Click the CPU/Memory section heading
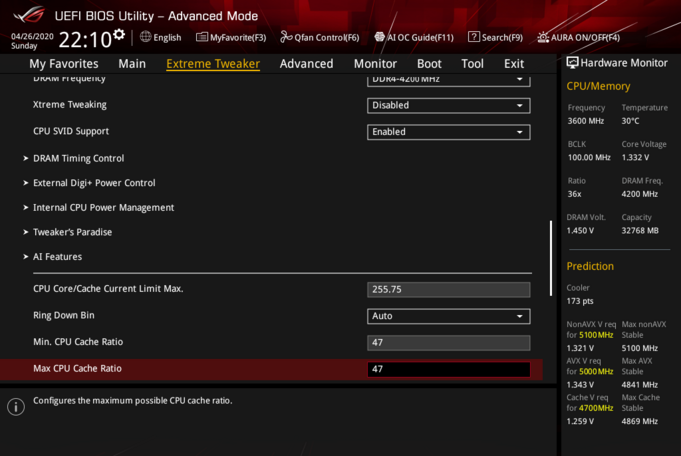The image size is (681, 456). click(598, 86)
